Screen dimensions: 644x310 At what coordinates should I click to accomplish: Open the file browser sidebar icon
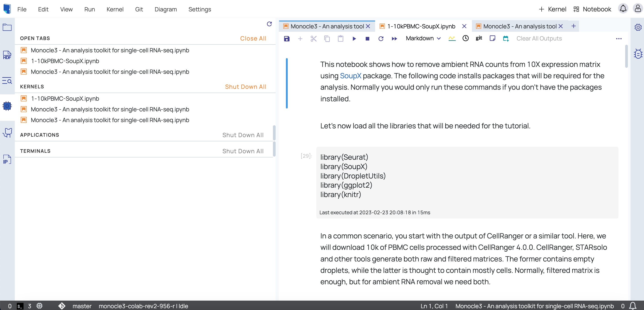[x=7, y=28]
